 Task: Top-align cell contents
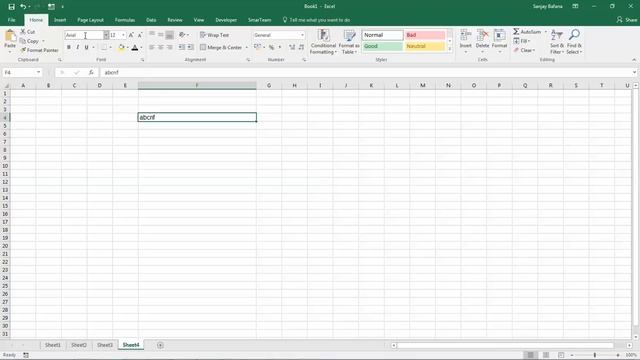click(x=152, y=35)
